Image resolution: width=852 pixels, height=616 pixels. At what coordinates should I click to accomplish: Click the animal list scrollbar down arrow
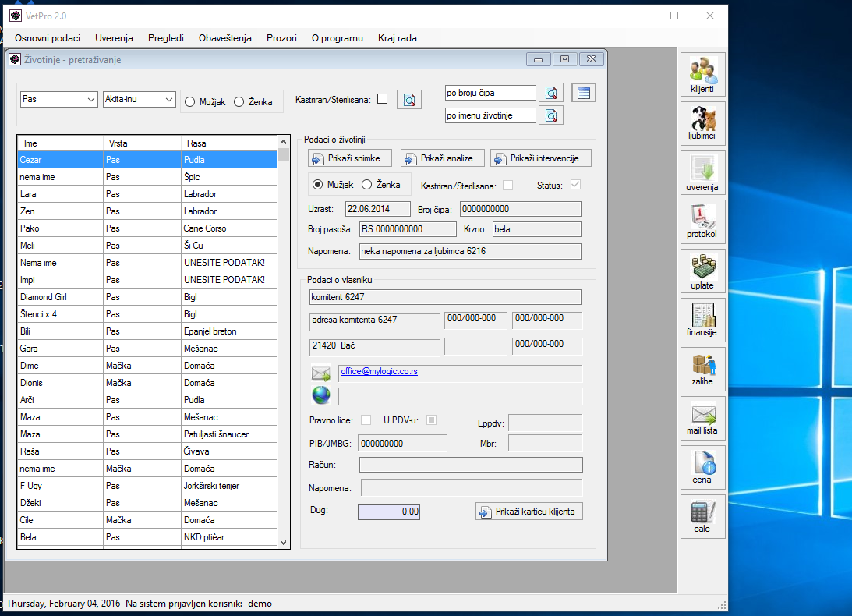pyautogui.click(x=284, y=541)
